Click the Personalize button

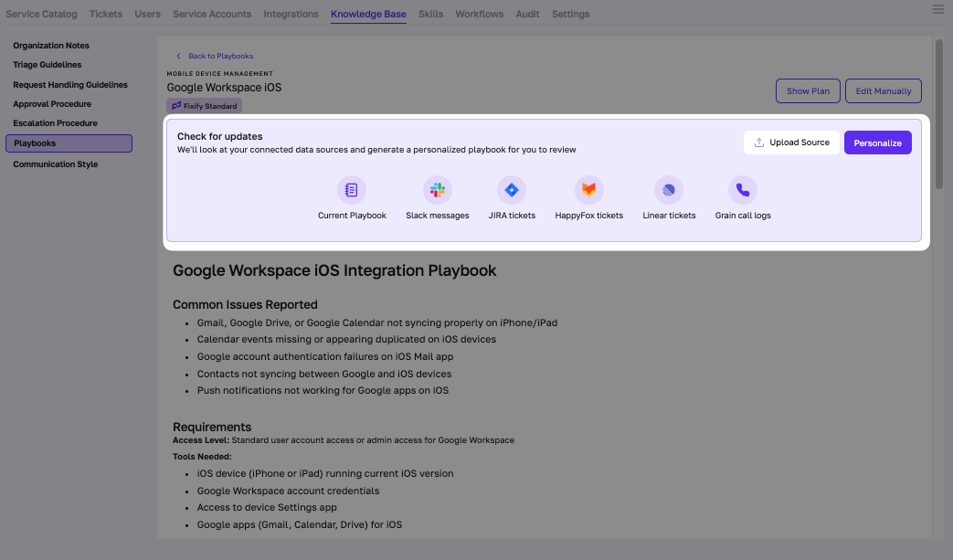(877, 143)
